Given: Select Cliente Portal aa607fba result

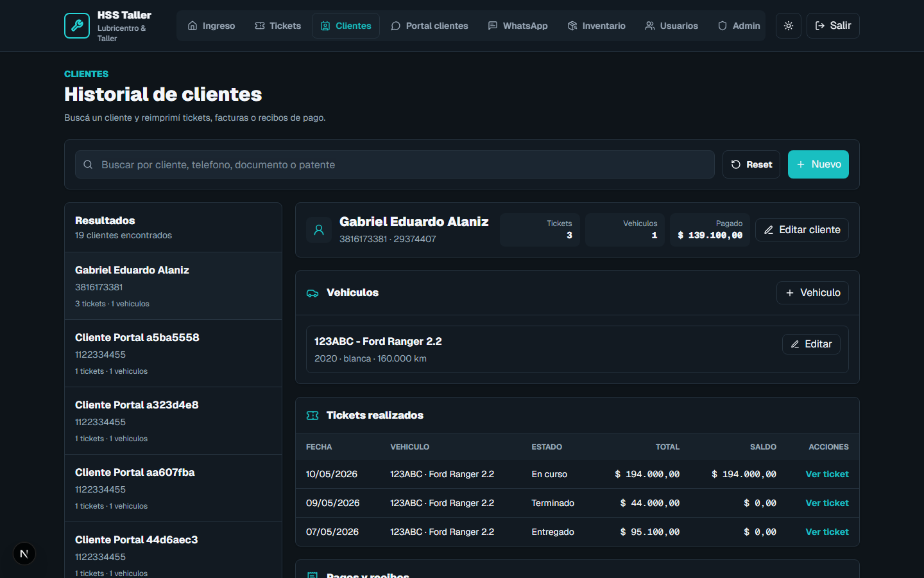Looking at the screenshot, I should [173, 488].
